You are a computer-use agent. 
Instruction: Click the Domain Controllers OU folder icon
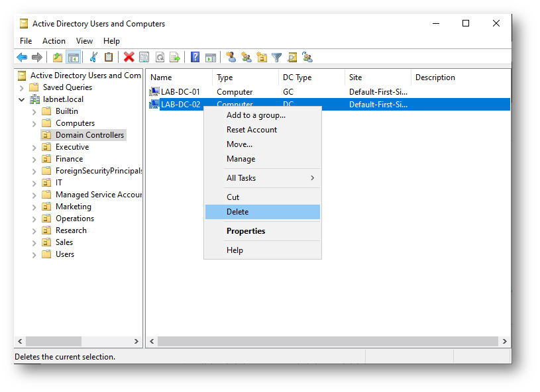pos(46,135)
